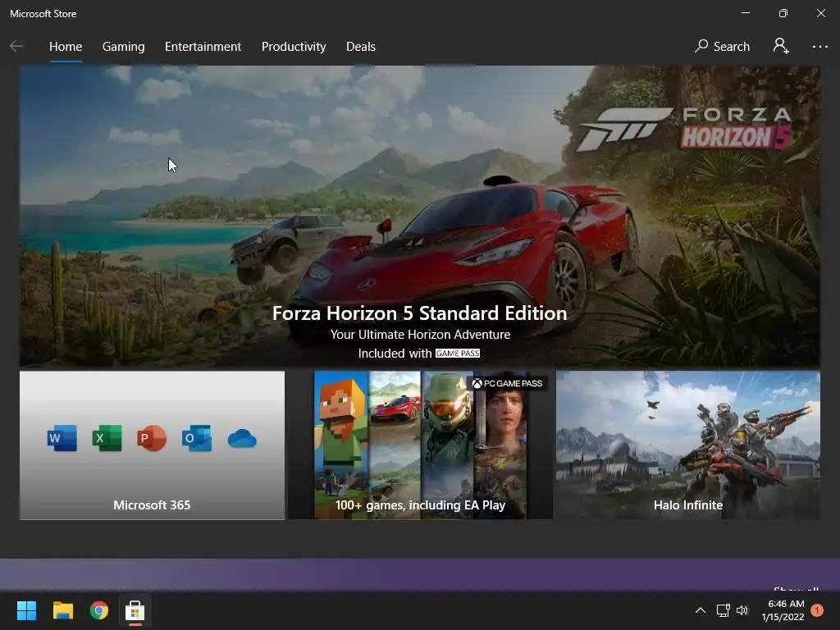This screenshot has width=840, height=630.
Task: Open Search in the Store
Action: pyautogui.click(x=722, y=47)
